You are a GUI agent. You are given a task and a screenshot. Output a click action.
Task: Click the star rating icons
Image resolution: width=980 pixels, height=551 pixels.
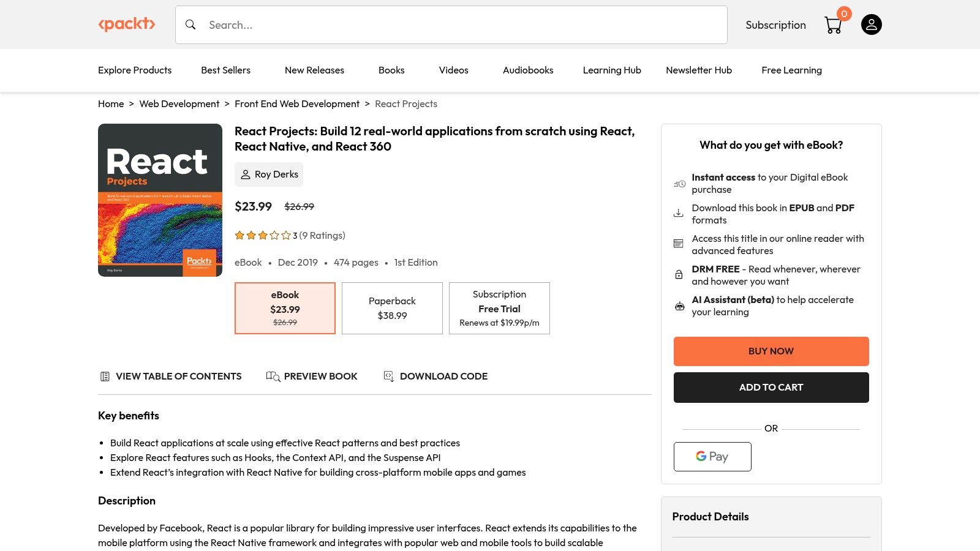(263, 235)
